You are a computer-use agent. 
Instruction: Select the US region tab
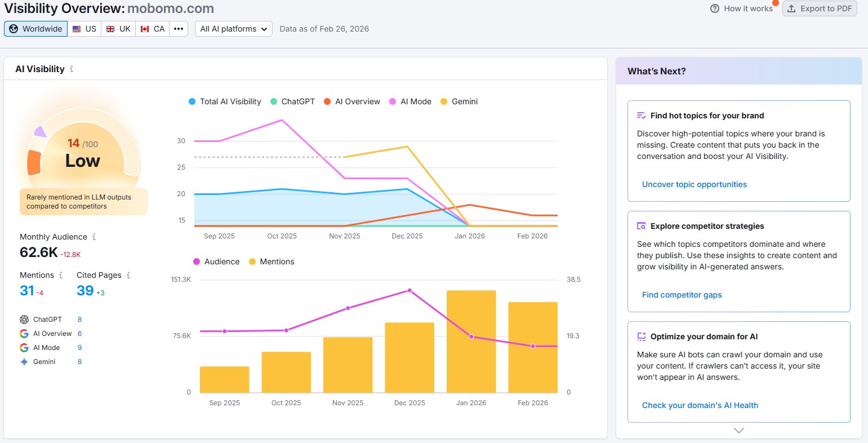tap(84, 29)
